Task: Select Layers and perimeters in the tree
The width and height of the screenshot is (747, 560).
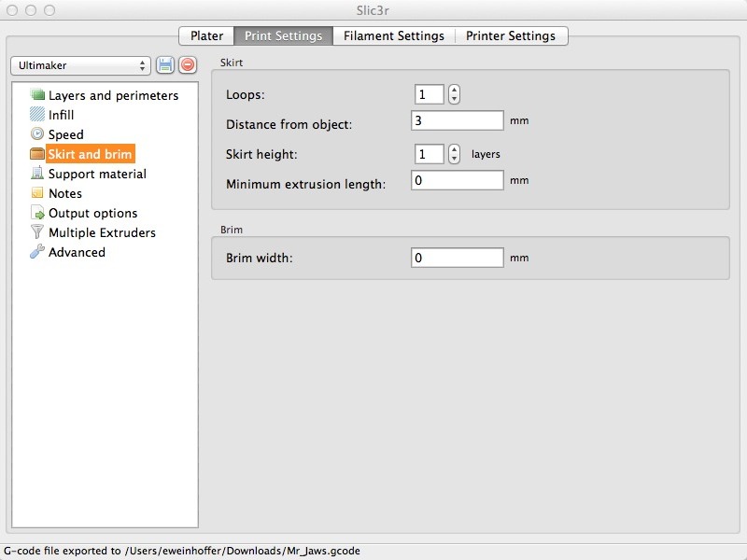Action: (x=113, y=95)
